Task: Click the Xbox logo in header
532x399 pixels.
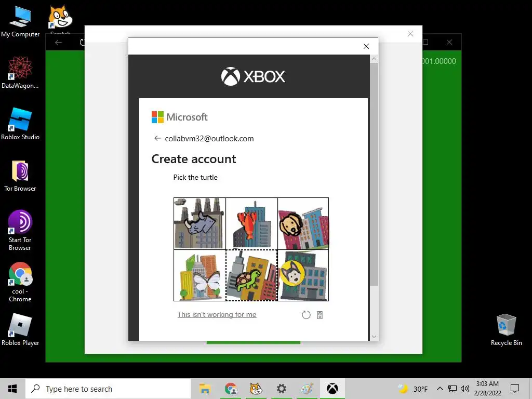Action: tap(253, 76)
